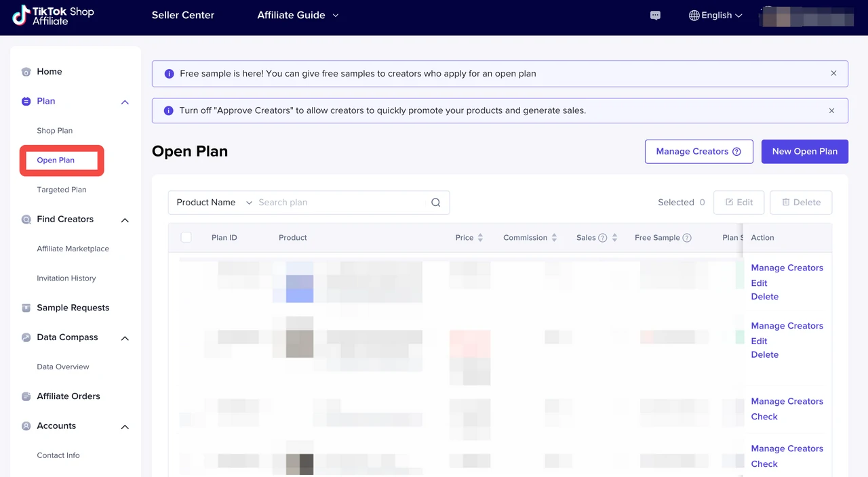Open Sample Requests in the sidebar

point(73,308)
